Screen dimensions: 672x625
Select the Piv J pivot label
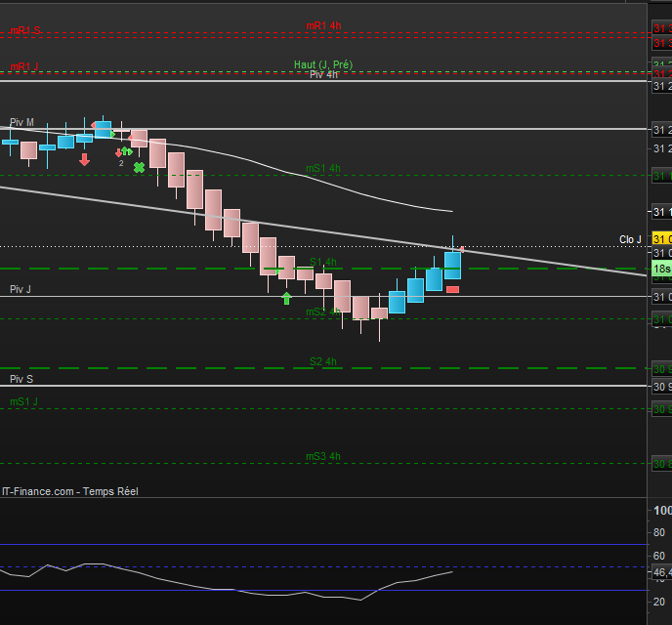(21, 289)
